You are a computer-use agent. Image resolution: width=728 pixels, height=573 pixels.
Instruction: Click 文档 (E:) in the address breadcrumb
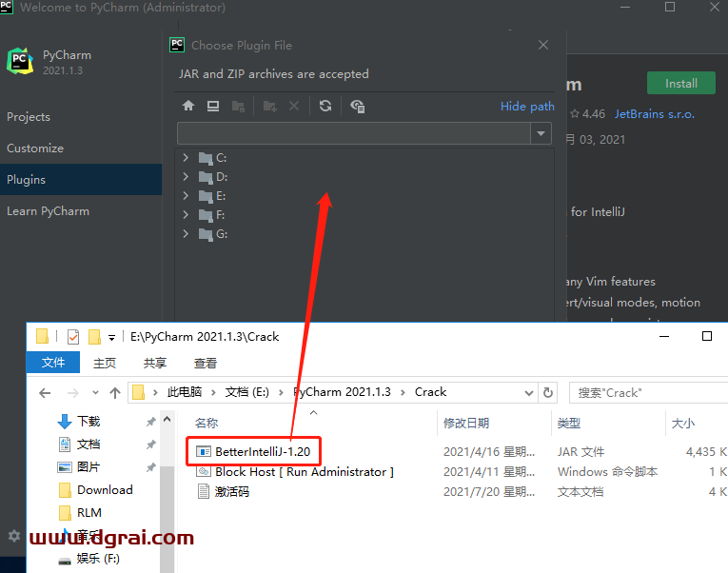[x=247, y=392]
